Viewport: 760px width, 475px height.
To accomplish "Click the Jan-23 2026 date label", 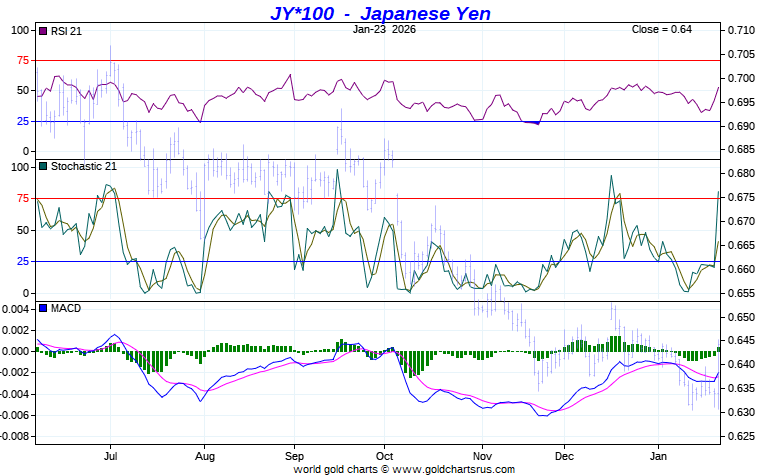I will (x=384, y=29).
